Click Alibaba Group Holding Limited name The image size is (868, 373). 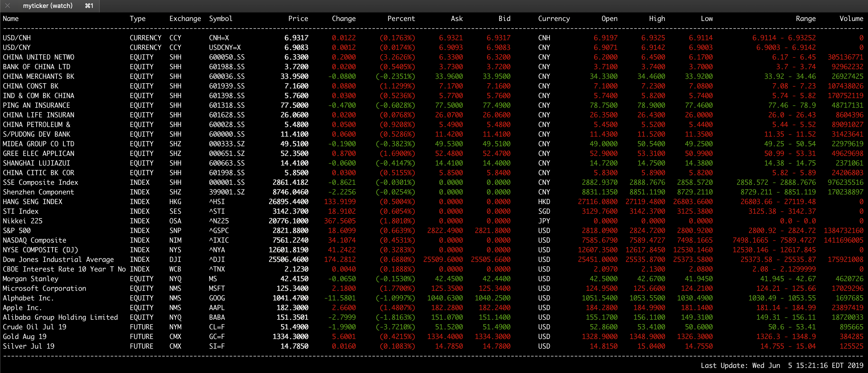point(60,317)
